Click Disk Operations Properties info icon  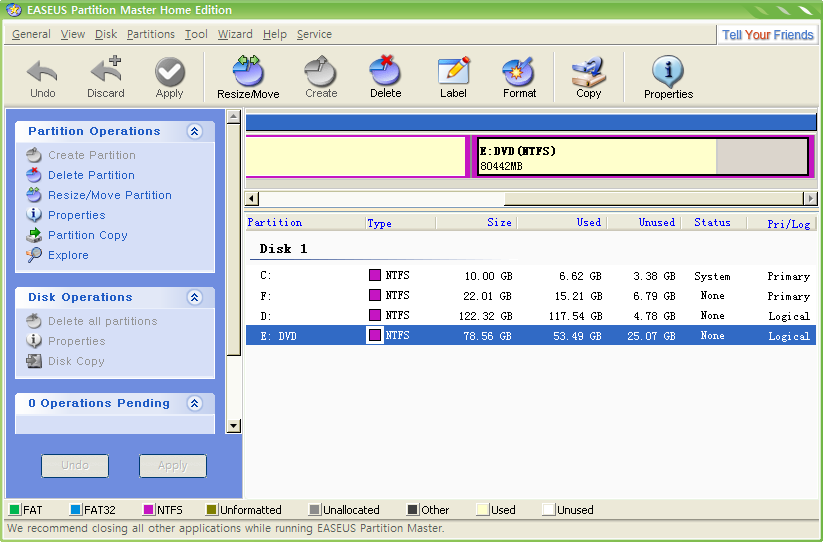[34, 341]
